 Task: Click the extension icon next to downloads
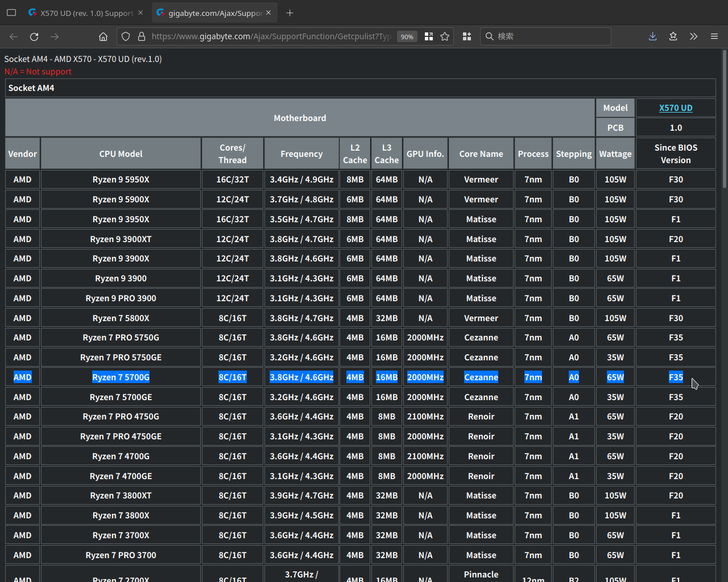coord(673,36)
